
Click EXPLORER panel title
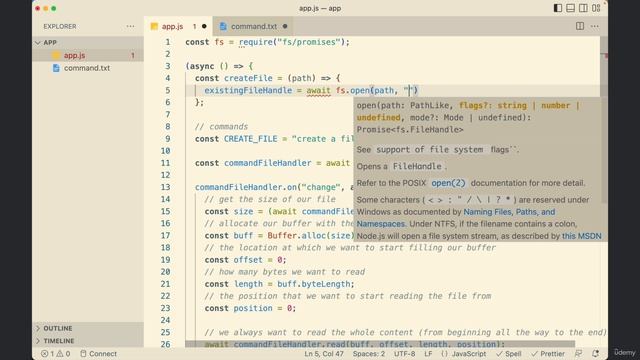(60, 26)
